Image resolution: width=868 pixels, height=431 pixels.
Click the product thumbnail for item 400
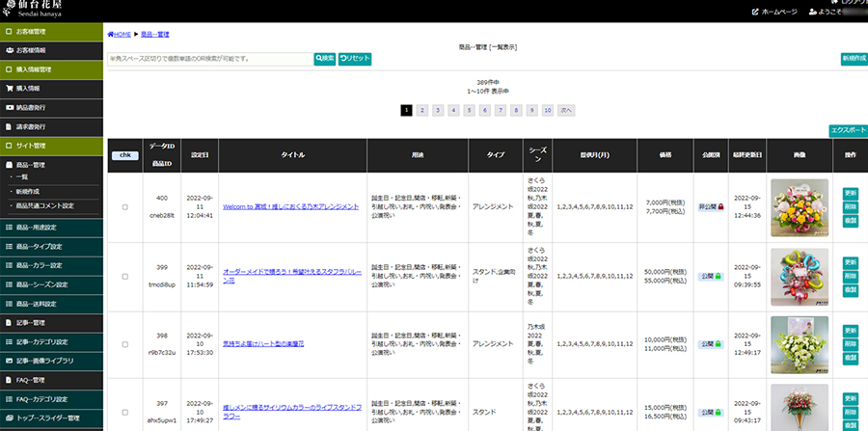(800, 208)
